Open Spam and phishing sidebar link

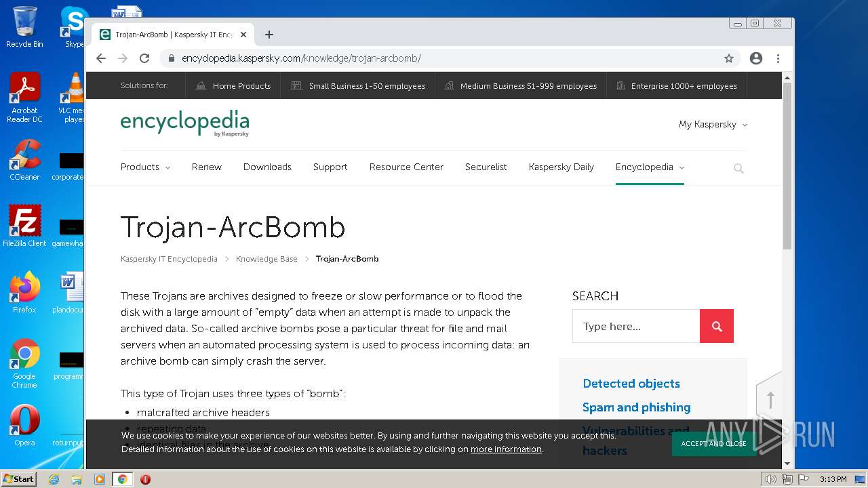(637, 407)
